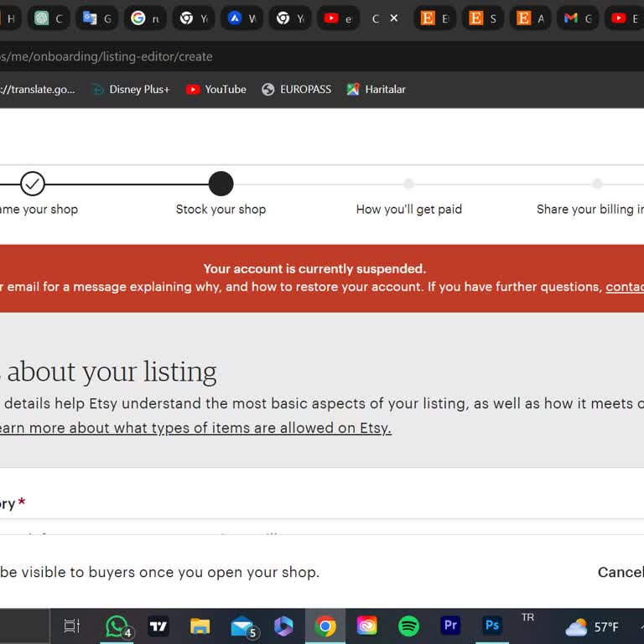Click the Stock your shop step circle
The height and width of the screenshot is (644, 644).
pyautogui.click(x=221, y=184)
